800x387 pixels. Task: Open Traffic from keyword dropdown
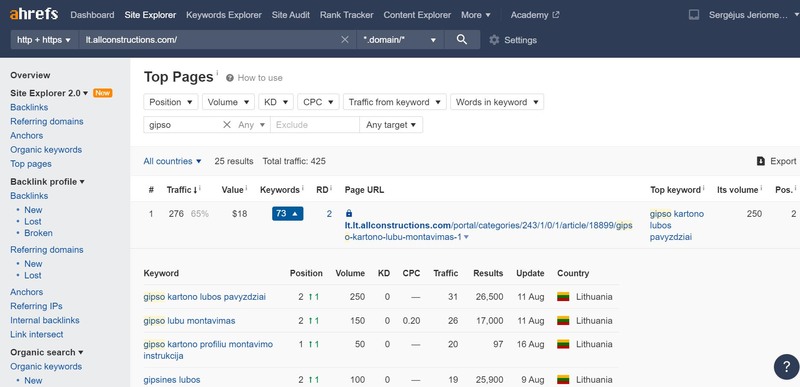click(395, 102)
